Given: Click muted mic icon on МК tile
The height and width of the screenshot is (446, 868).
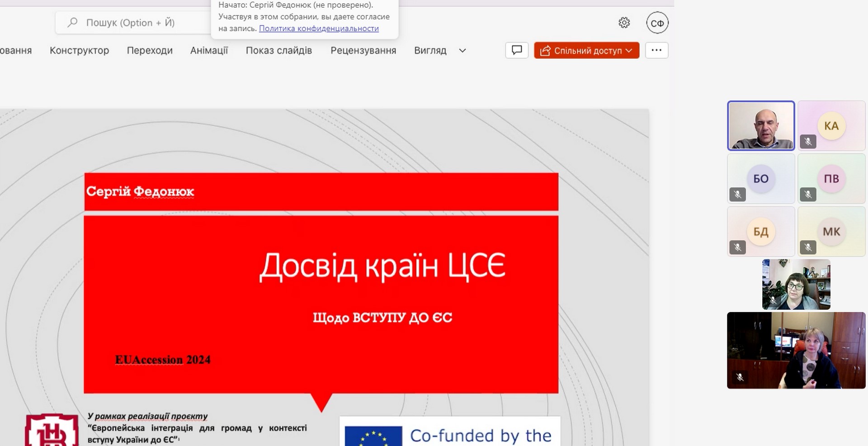Looking at the screenshot, I should click(x=808, y=247).
